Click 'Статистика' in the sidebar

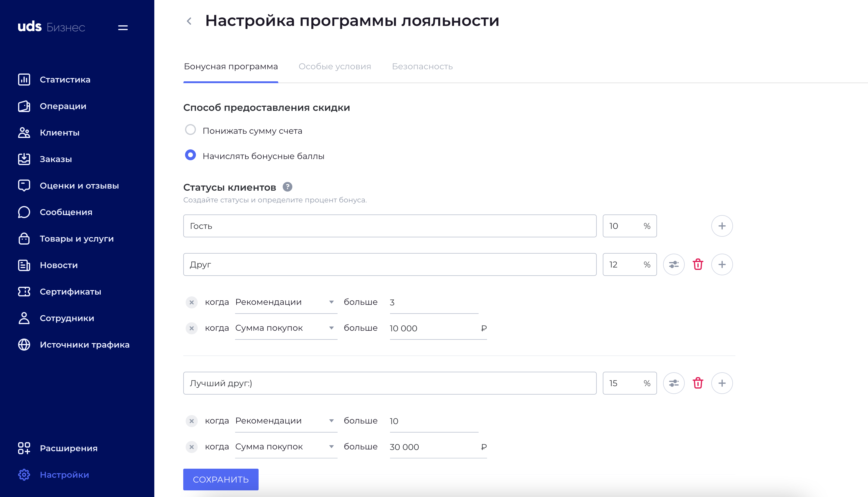[65, 79]
